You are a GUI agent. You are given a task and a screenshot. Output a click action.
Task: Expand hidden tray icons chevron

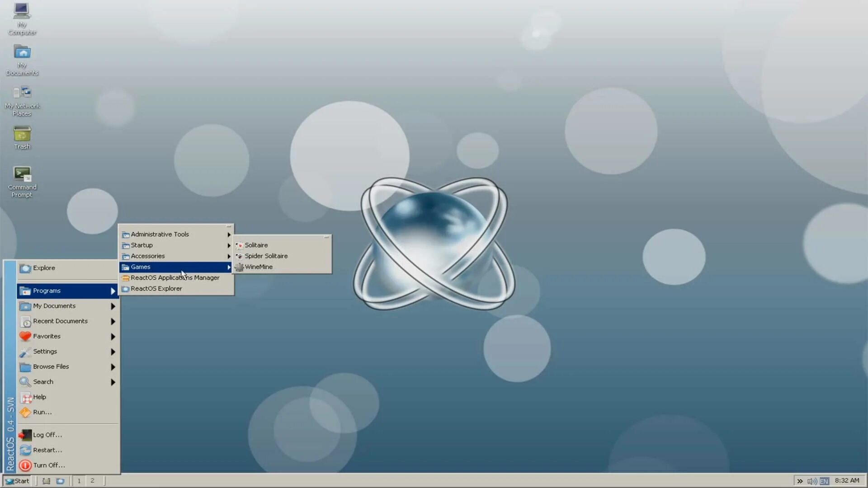(x=800, y=481)
